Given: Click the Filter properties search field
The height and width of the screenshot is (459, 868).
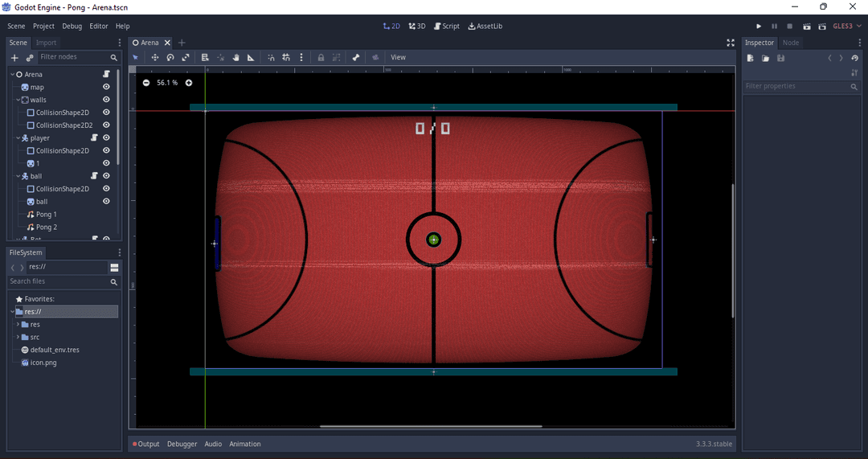Looking at the screenshot, I should (796, 86).
